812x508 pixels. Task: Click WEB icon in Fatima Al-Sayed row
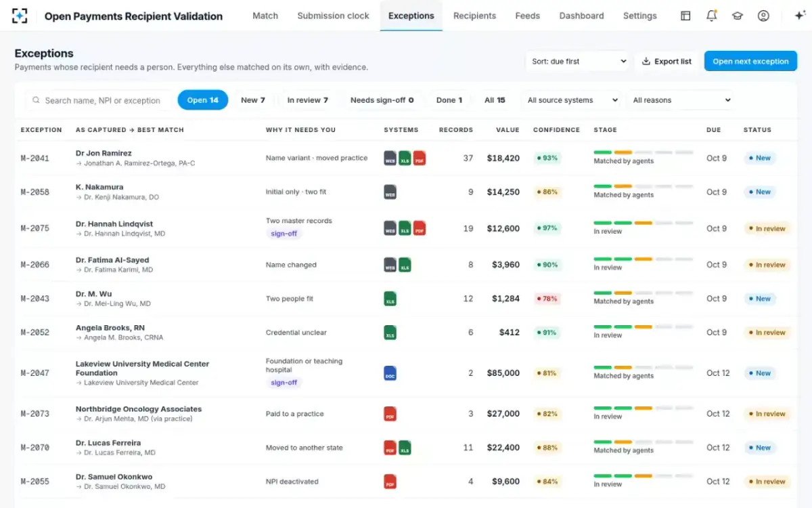coord(390,265)
